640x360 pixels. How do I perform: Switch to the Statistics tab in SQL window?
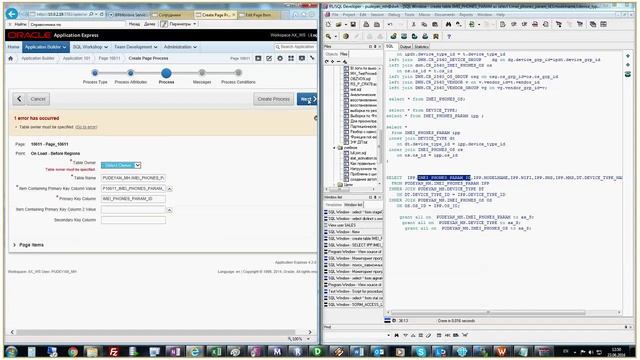coord(421,47)
